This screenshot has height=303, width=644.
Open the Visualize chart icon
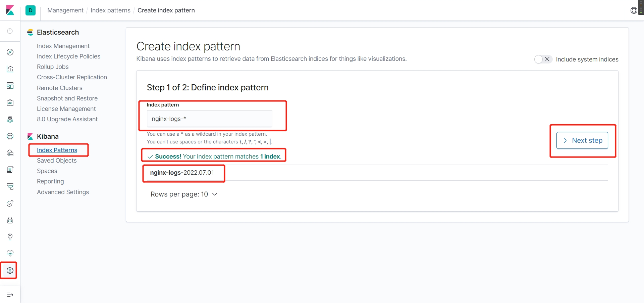tap(10, 69)
